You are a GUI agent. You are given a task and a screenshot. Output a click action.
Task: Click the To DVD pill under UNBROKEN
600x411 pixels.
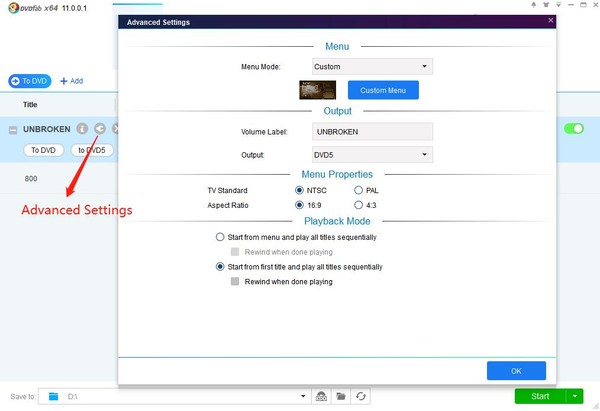pos(43,150)
